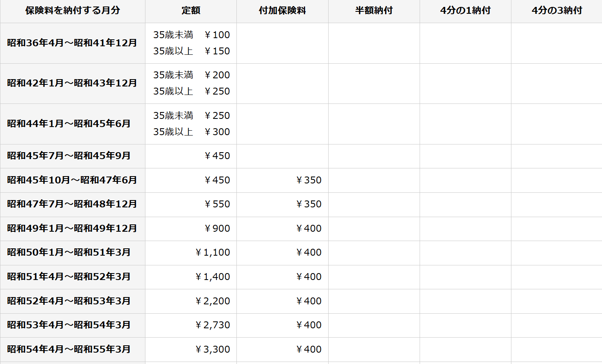Viewport: 602px width, 364px height.
Task: Select the 4分の3納付 column header
Action: click(x=557, y=11)
